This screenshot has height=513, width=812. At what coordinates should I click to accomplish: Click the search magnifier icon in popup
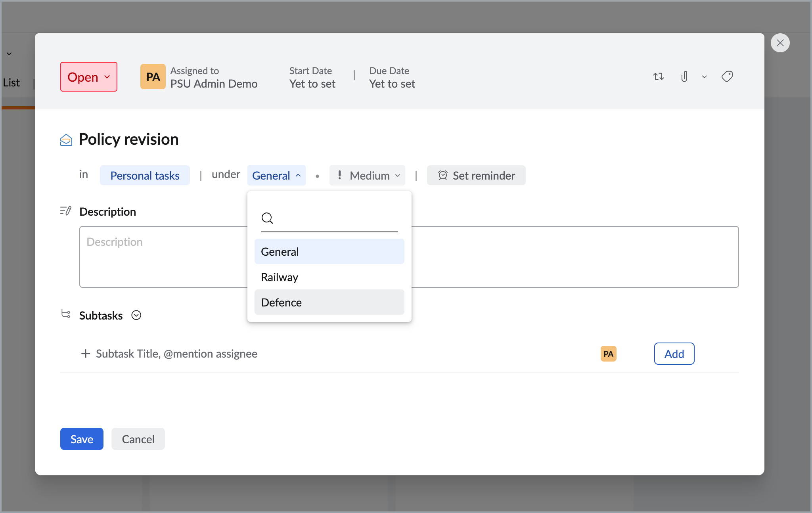click(x=267, y=218)
